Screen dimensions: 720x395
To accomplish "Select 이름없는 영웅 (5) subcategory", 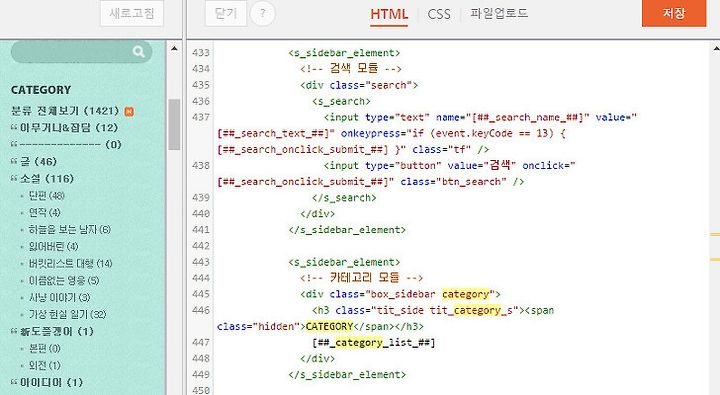I will point(64,281).
